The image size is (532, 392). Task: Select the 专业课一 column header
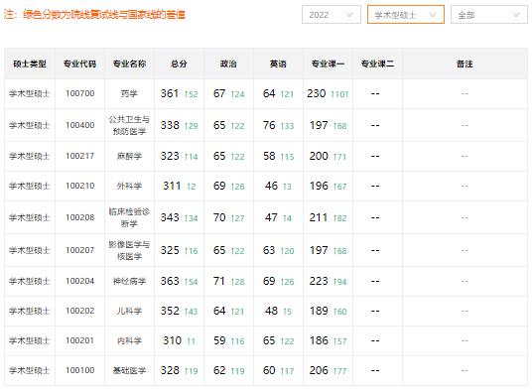pos(328,64)
